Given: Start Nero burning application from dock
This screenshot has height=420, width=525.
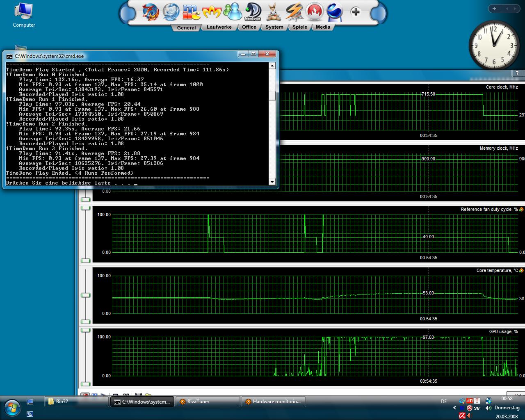Looking at the screenshot, I should (314, 12).
